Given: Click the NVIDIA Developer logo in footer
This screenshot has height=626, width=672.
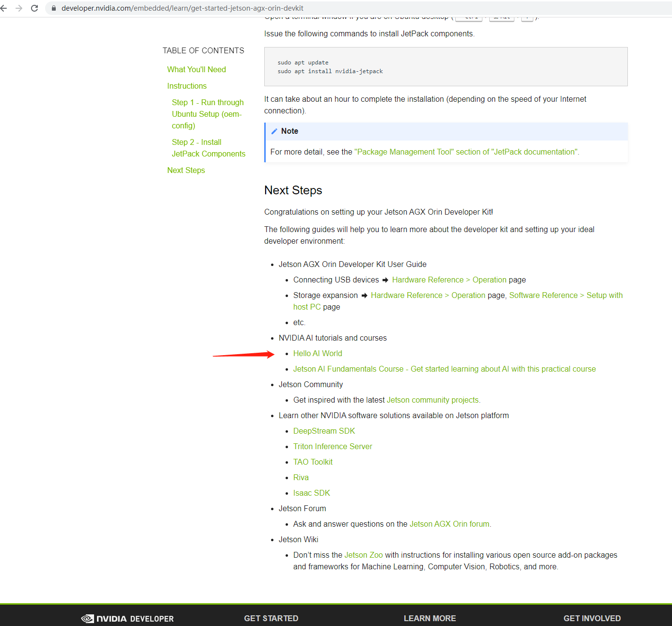Looking at the screenshot, I should pyautogui.click(x=128, y=619).
